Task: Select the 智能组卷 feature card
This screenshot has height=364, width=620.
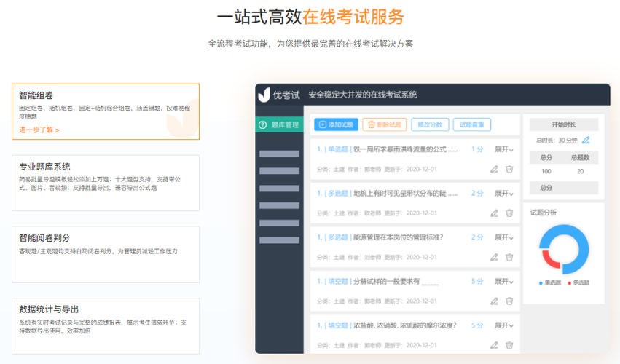Action: coord(106,111)
